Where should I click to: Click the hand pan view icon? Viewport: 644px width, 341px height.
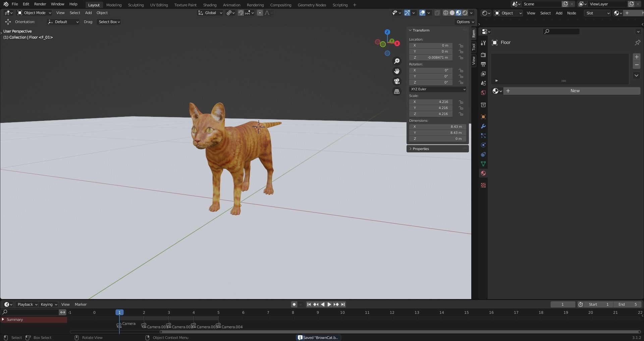[397, 71]
